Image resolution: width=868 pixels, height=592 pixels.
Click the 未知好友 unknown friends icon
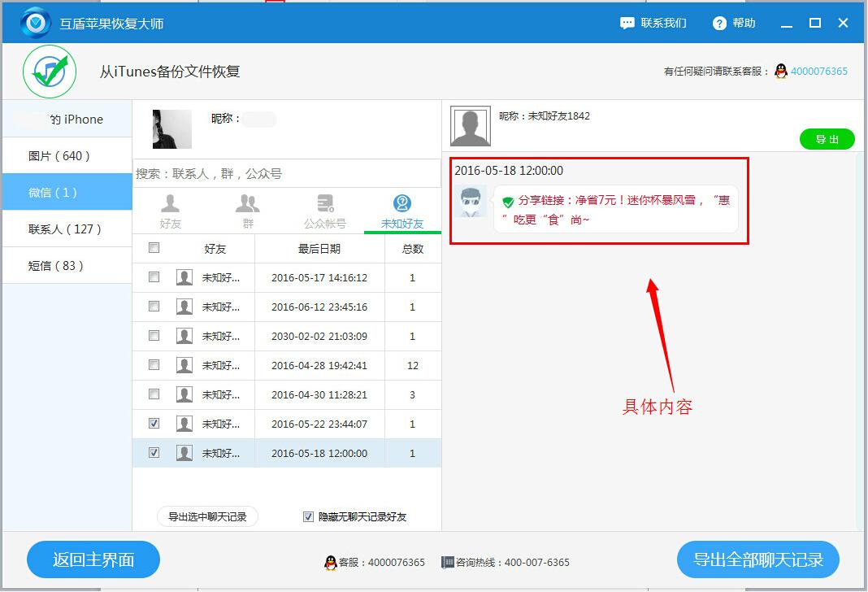pyautogui.click(x=402, y=205)
